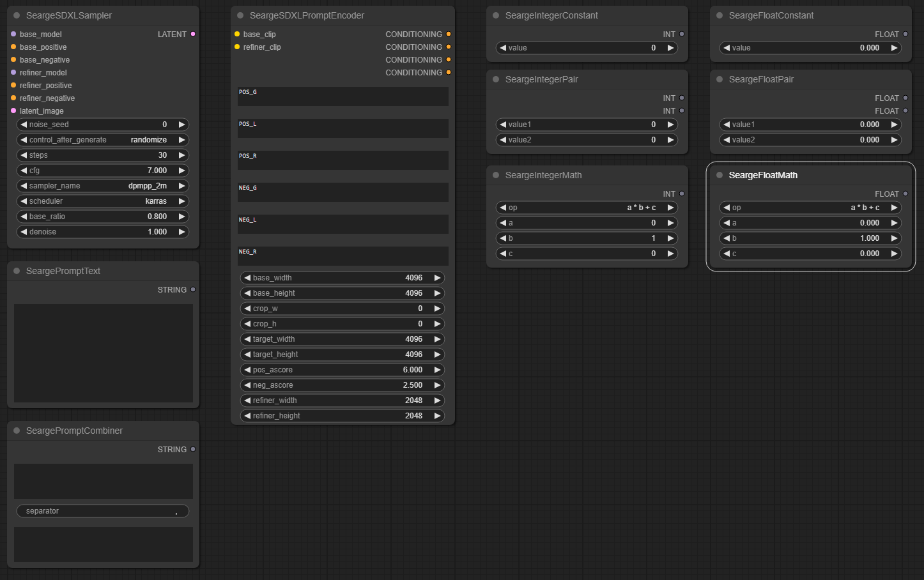Click the SeargeFloatMath FLOAT output port

(905, 194)
